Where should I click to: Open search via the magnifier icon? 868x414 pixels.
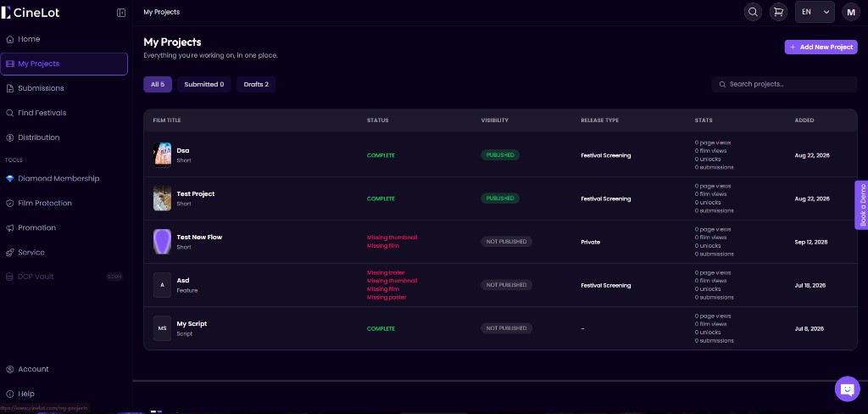[x=753, y=12]
